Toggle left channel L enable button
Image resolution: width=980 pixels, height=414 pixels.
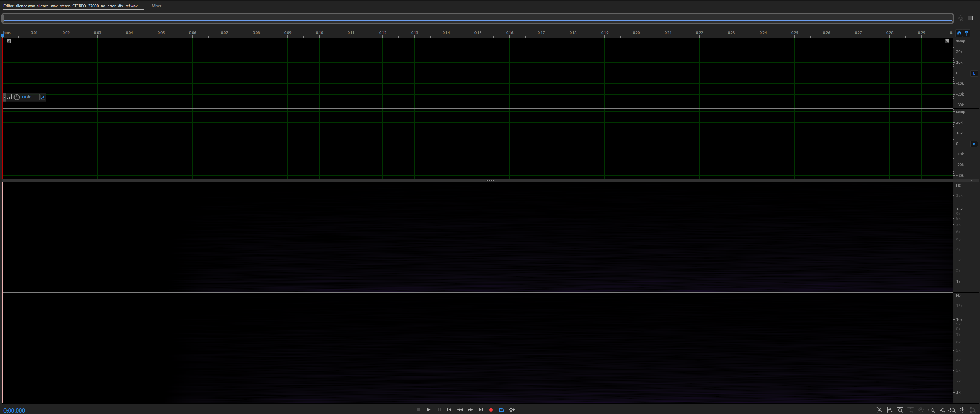[974, 73]
